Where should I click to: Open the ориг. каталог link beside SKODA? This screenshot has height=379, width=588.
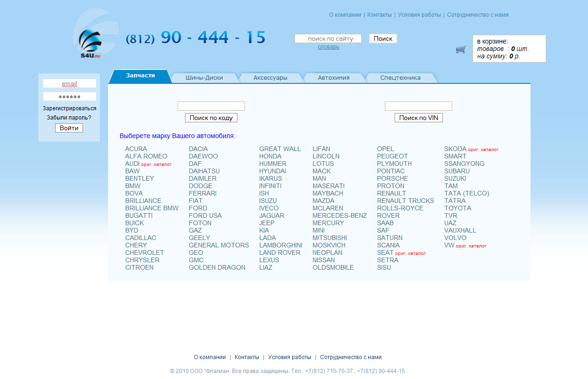[x=483, y=150]
